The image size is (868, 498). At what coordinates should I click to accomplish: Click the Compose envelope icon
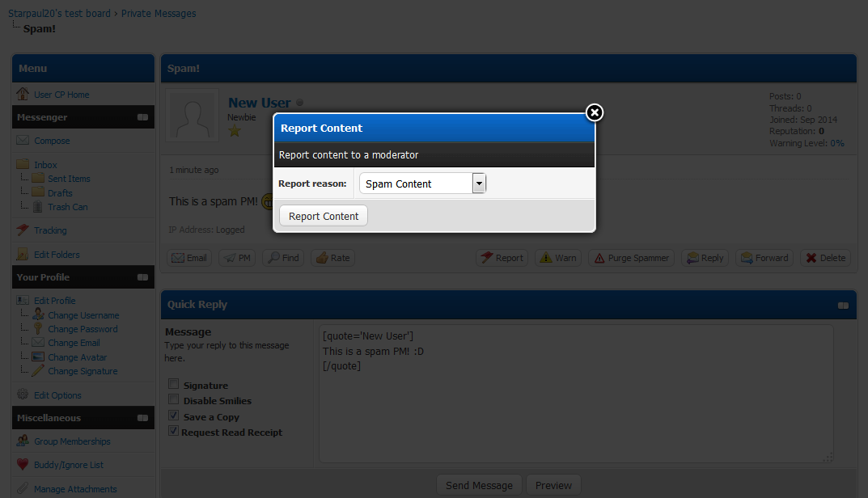coord(23,140)
